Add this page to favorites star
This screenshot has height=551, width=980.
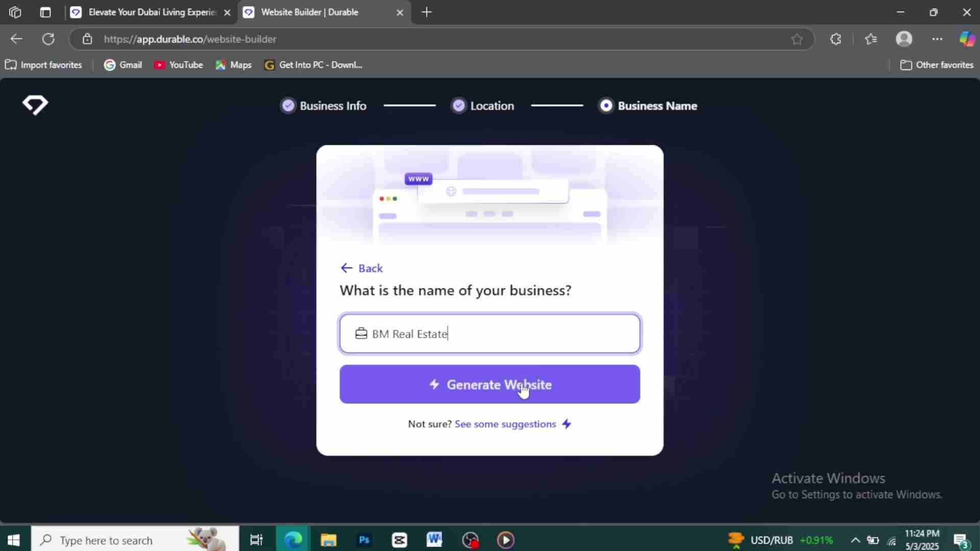coord(797,39)
